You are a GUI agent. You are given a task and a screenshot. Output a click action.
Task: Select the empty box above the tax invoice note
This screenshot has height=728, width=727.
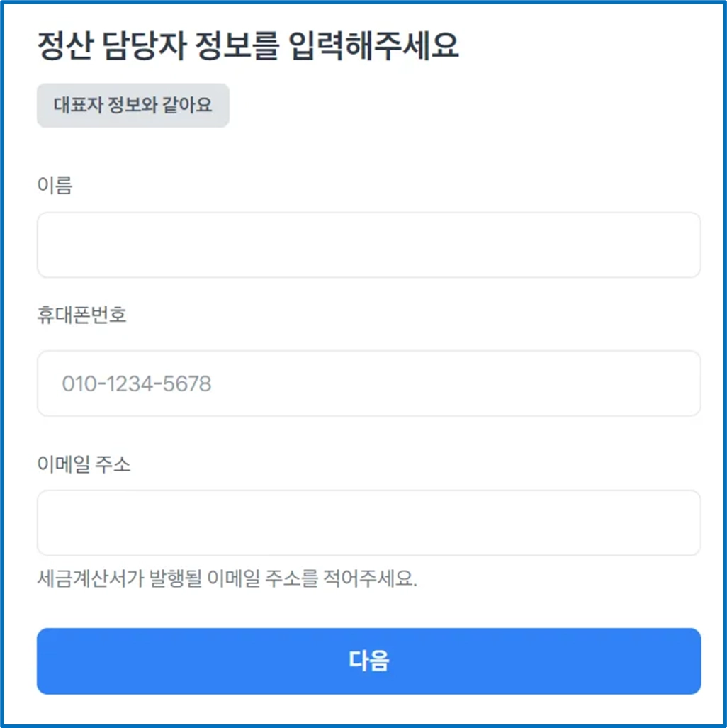point(368,523)
